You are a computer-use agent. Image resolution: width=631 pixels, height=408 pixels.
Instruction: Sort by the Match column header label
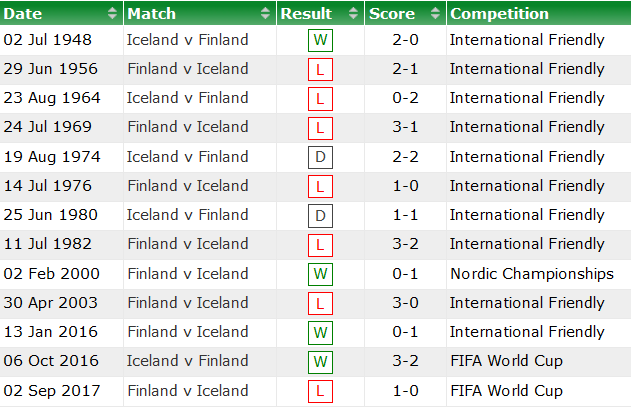coord(152,14)
